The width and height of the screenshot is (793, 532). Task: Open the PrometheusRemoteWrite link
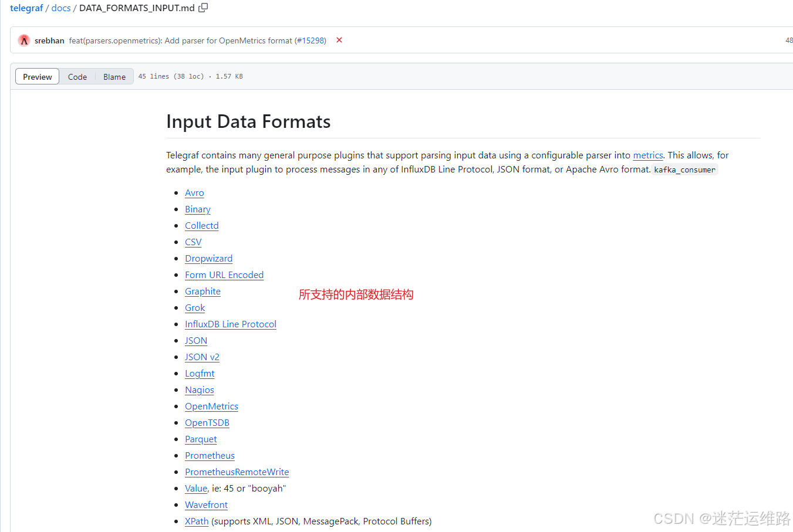[237, 472]
